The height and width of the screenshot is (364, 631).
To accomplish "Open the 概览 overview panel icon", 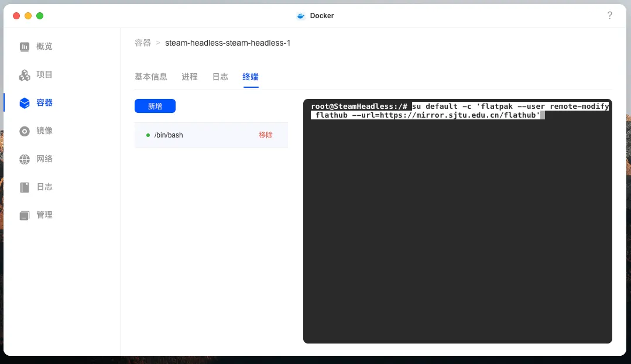I will (23, 46).
